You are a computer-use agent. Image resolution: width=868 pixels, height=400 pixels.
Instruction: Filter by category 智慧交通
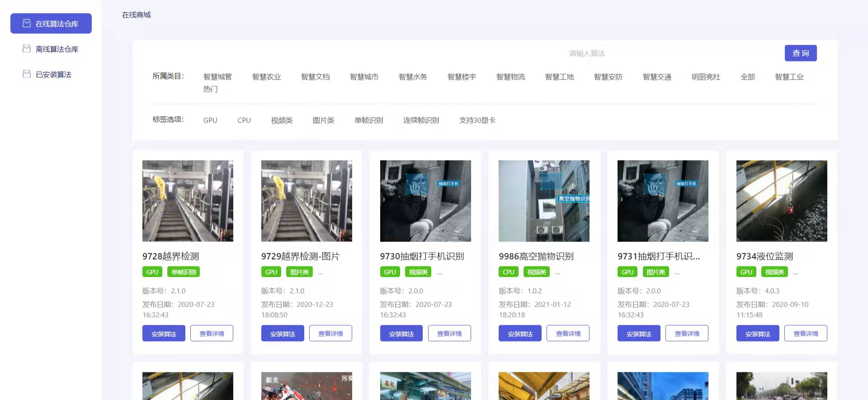(657, 77)
